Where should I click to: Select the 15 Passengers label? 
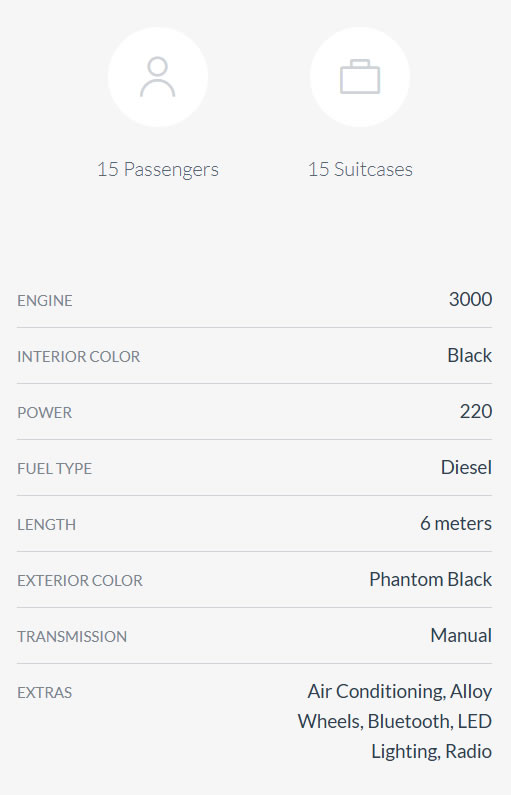158,169
